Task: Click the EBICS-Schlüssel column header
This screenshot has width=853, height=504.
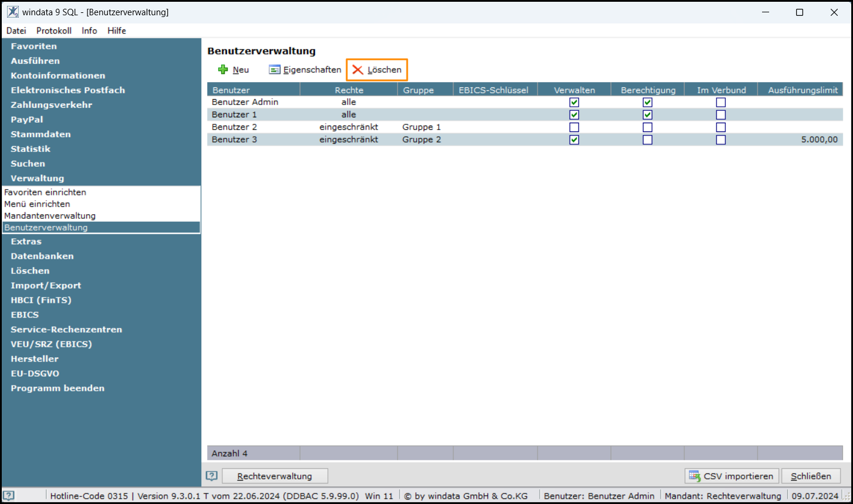Action: (495, 90)
